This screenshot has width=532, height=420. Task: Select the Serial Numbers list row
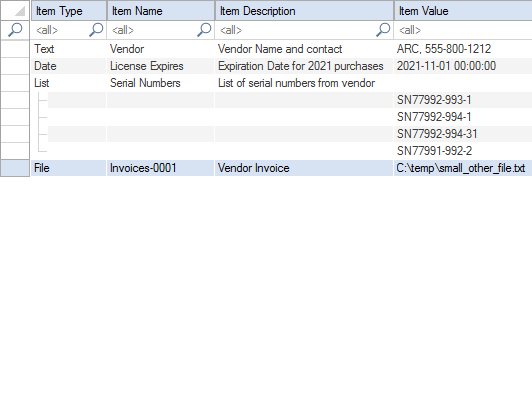[282, 83]
